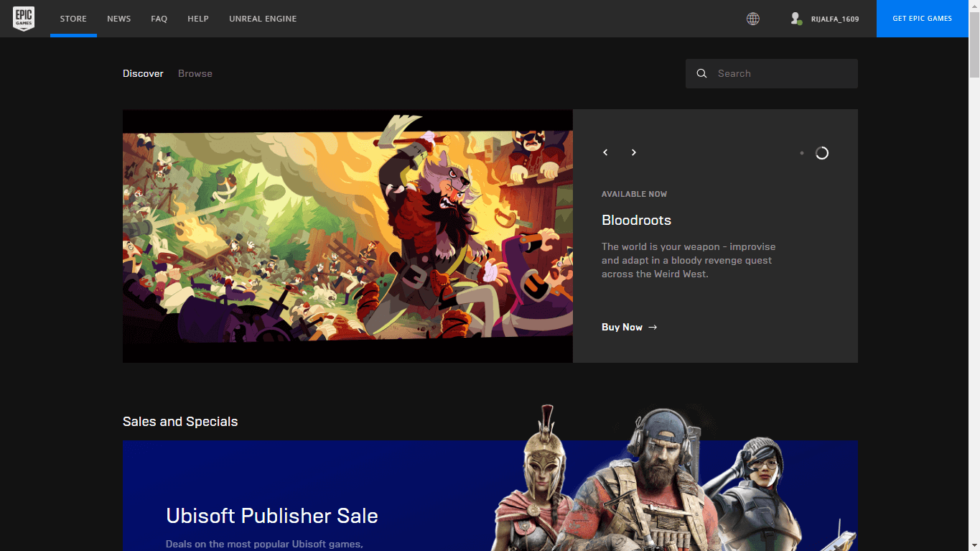This screenshot has height=551, width=980.
Task: Open the NEWS tab
Action: (x=119, y=19)
